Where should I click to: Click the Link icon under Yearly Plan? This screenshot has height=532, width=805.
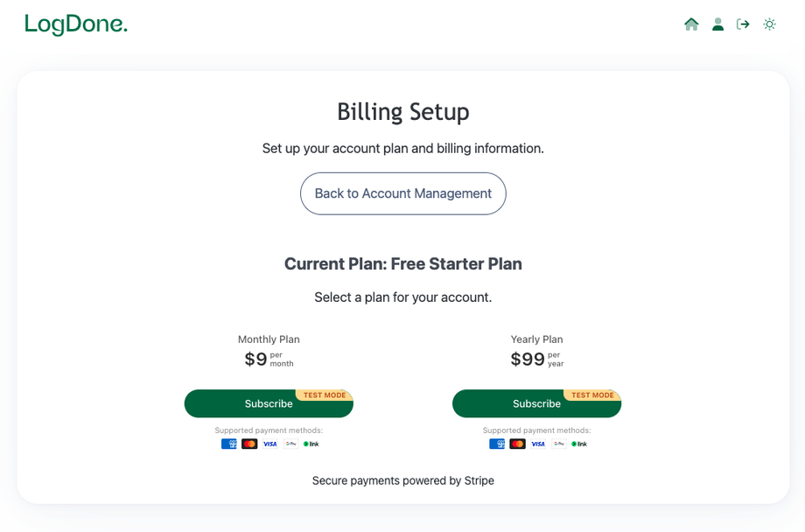pyautogui.click(x=579, y=444)
